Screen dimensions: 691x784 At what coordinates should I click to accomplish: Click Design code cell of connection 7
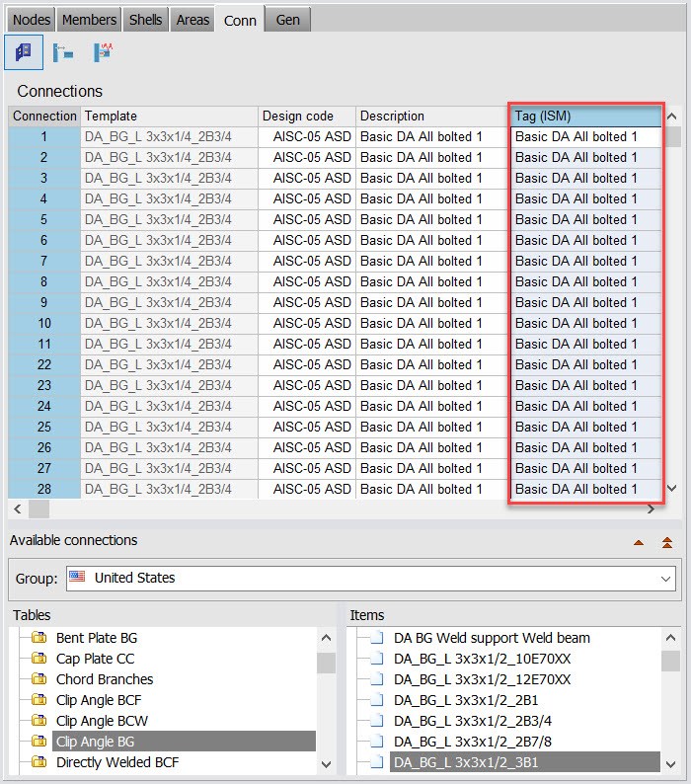306,261
